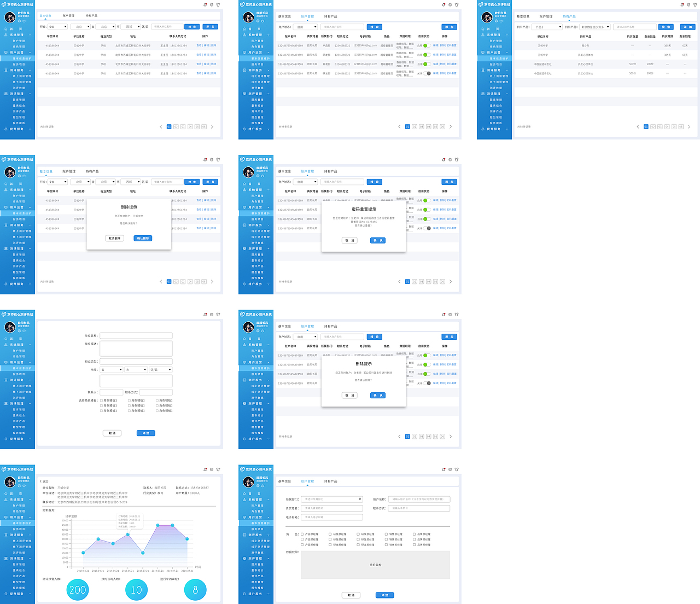Click the 确认删除 button
700x604 pixels.
pos(143,239)
